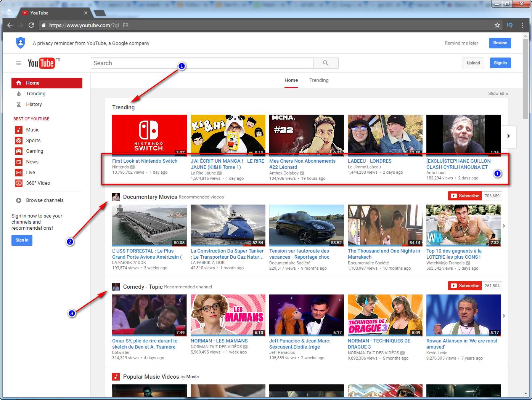
Task: Show next Documentary Movies videos with arrow
Action: pyautogui.click(x=504, y=226)
